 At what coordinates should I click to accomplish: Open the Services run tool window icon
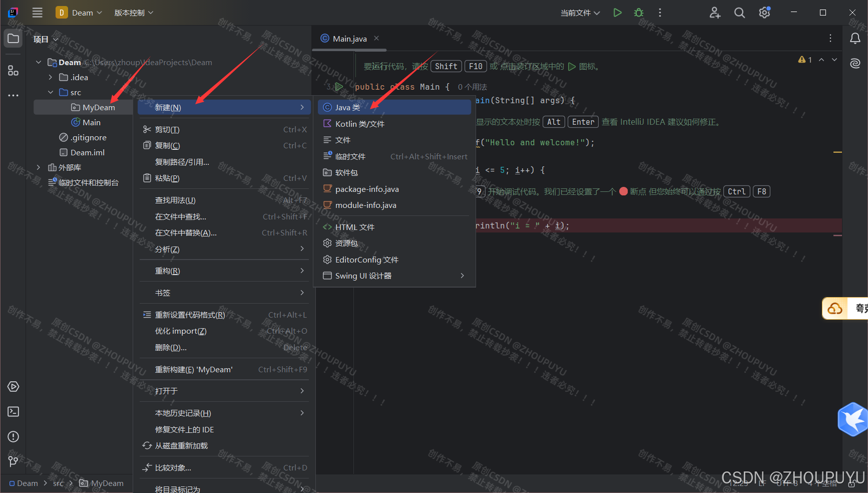pyautogui.click(x=14, y=387)
